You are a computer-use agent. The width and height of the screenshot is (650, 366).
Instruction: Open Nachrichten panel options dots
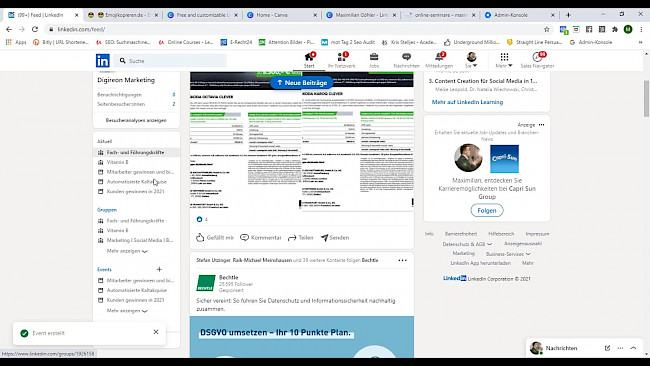(620, 348)
